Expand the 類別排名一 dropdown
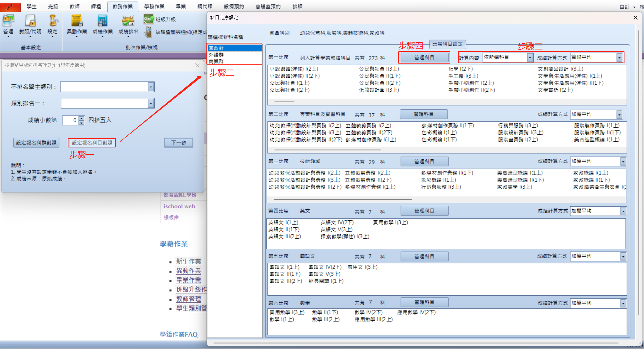Viewport: 644px width, 349px height. [151, 103]
